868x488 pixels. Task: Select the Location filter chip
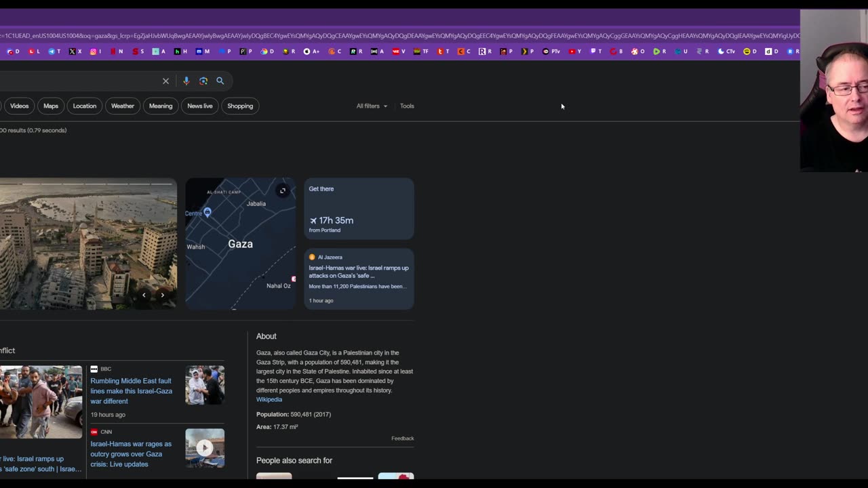coord(85,106)
